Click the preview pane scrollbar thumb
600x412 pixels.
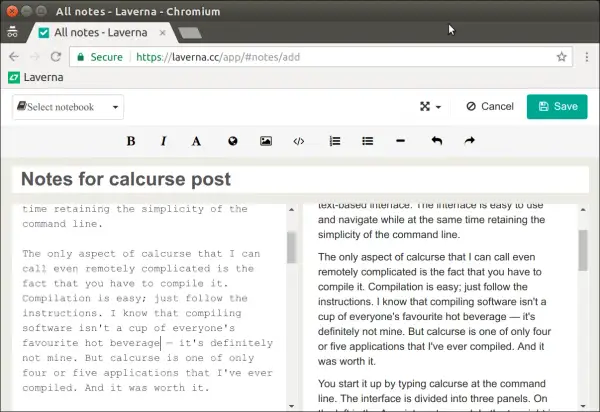[x=583, y=251]
